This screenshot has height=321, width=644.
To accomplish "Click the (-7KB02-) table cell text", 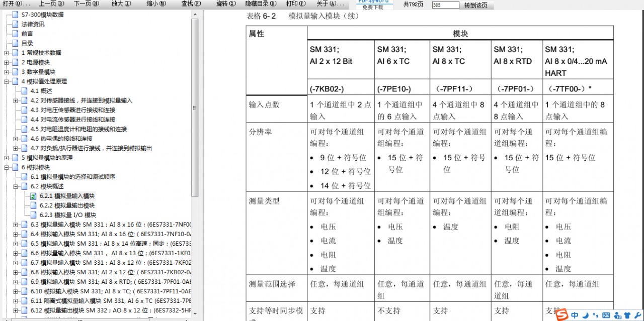I will click(327, 89).
